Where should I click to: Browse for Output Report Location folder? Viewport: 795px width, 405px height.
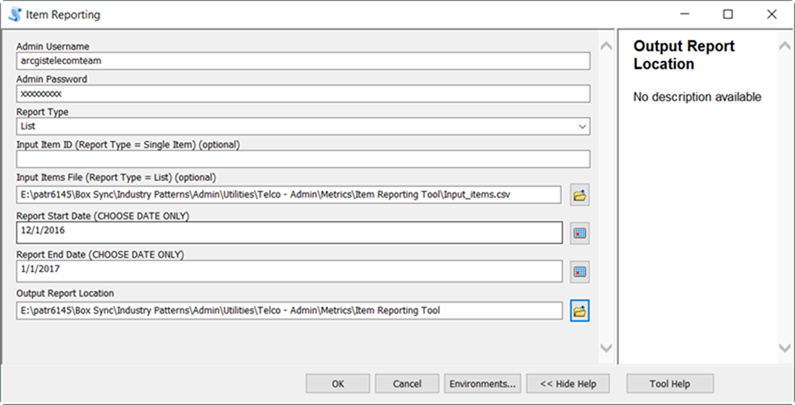(x=580, y=311)
